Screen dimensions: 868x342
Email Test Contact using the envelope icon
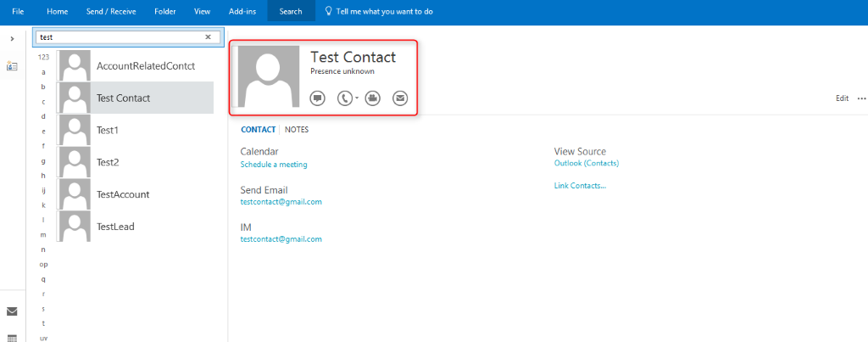point(400,98)
